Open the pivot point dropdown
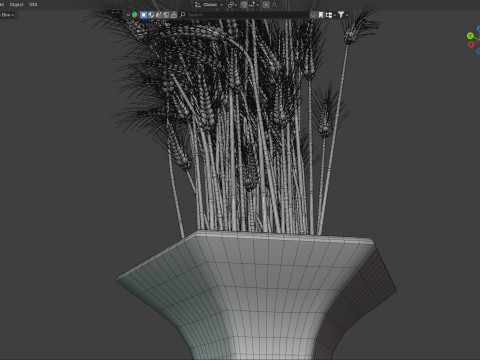 [232, 5]
